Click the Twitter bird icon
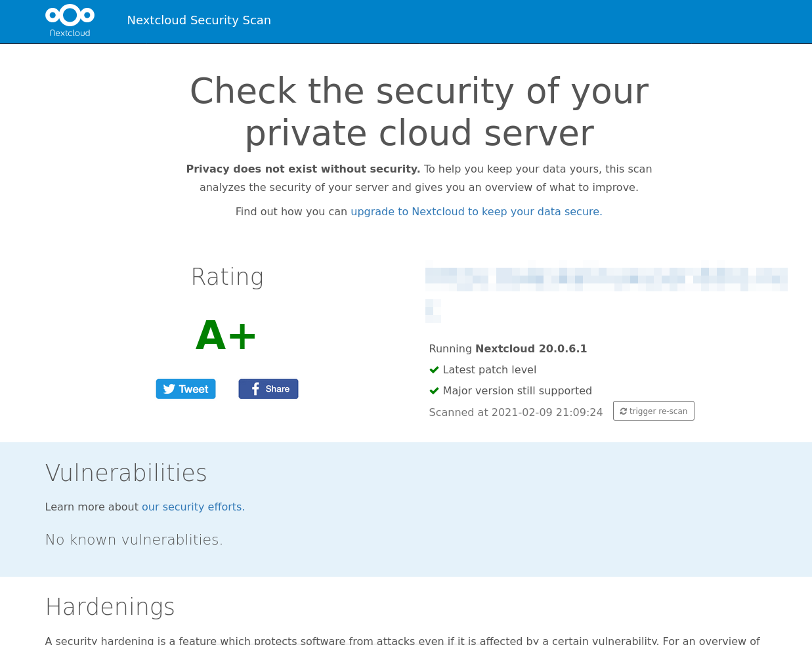The image size is (812, 645). tap(169, 389)
